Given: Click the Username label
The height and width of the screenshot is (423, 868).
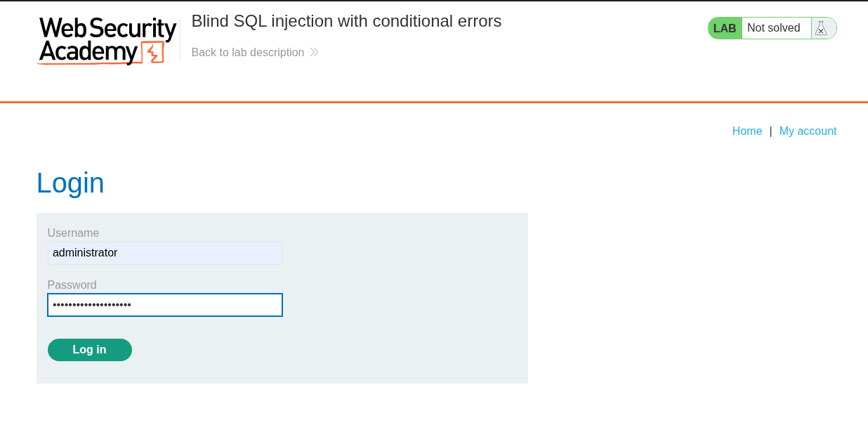Looking at the screenshot, I should point(73,233).
